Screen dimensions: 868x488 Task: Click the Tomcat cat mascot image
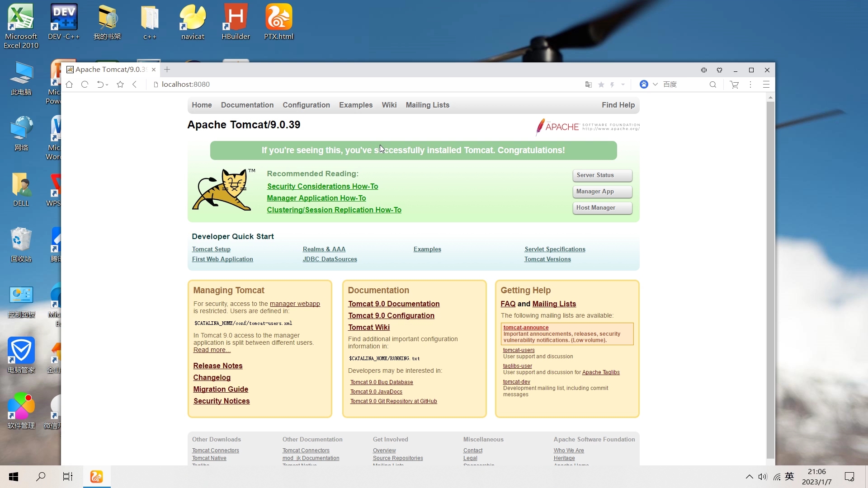(224, 190)
